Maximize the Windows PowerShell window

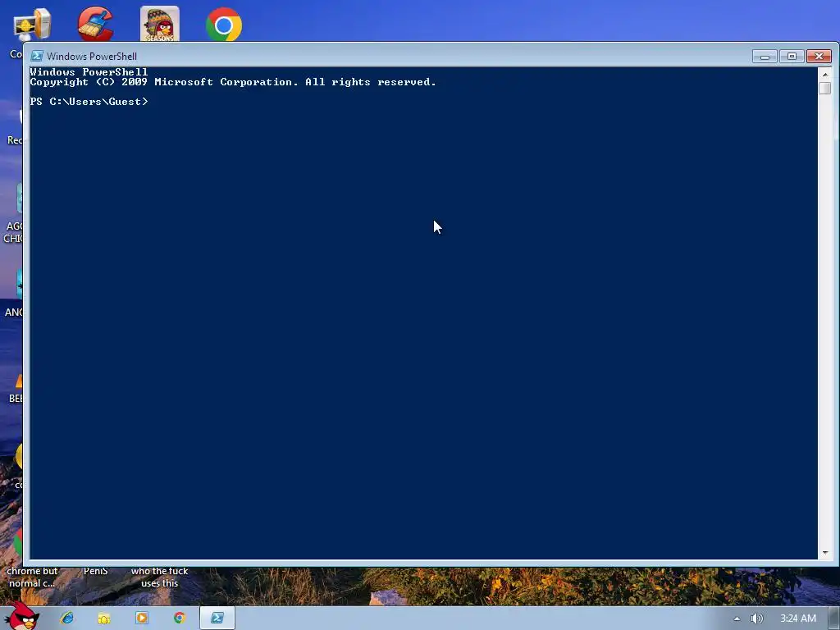792,57
